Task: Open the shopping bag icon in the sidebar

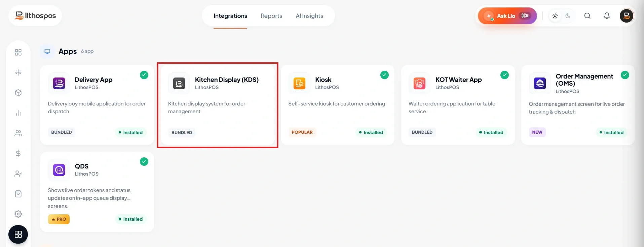Action: (x=18, y=194)
